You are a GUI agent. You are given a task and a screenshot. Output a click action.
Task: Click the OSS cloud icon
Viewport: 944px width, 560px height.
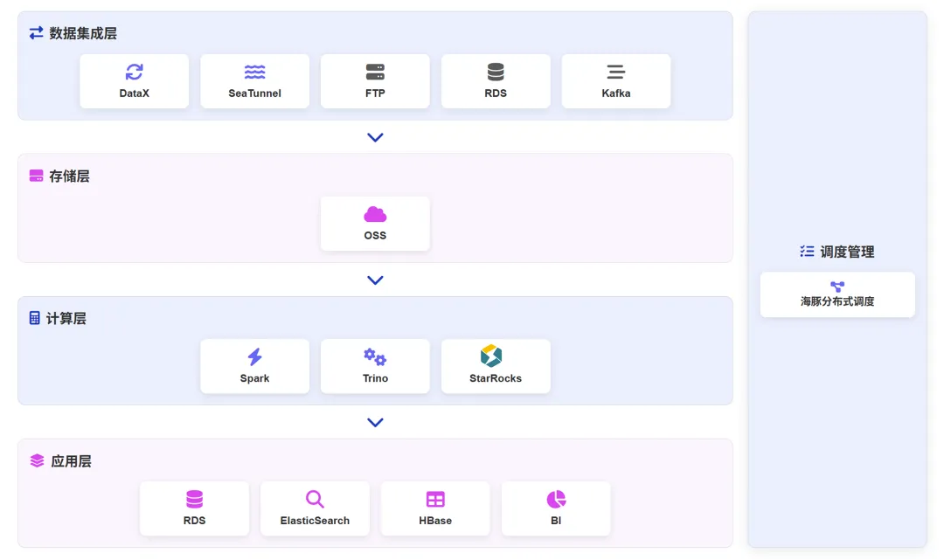(375, 214)
